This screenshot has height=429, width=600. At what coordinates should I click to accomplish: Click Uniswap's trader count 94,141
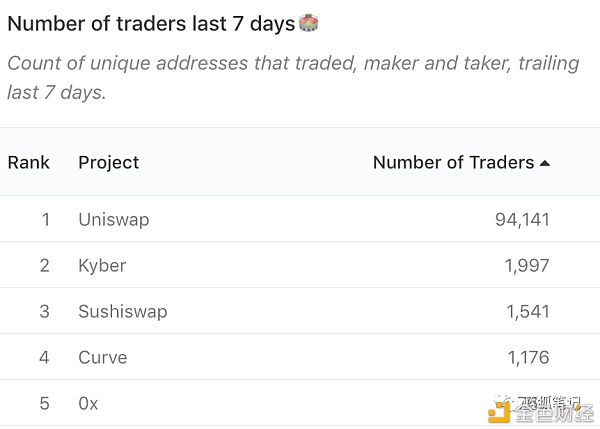pyautogui.click(x=522, y=220)
